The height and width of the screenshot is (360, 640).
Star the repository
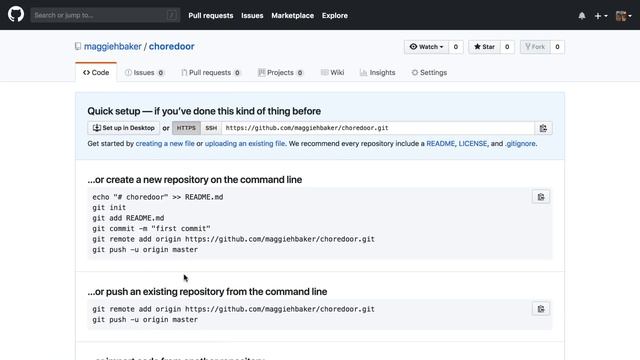coord(484,47)
